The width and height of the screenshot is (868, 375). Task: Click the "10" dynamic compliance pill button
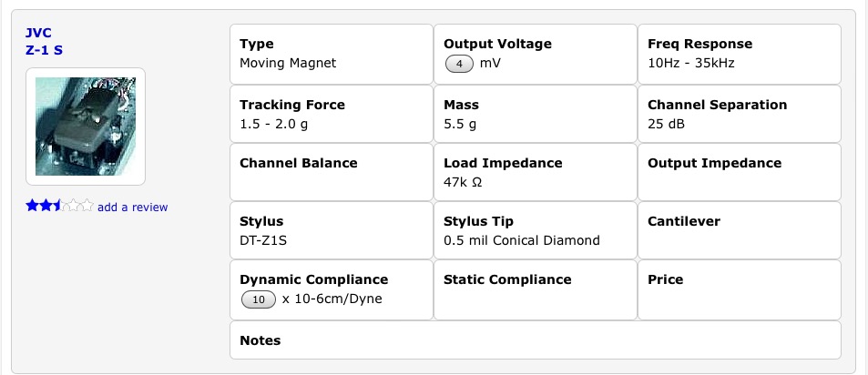[259, 299]
